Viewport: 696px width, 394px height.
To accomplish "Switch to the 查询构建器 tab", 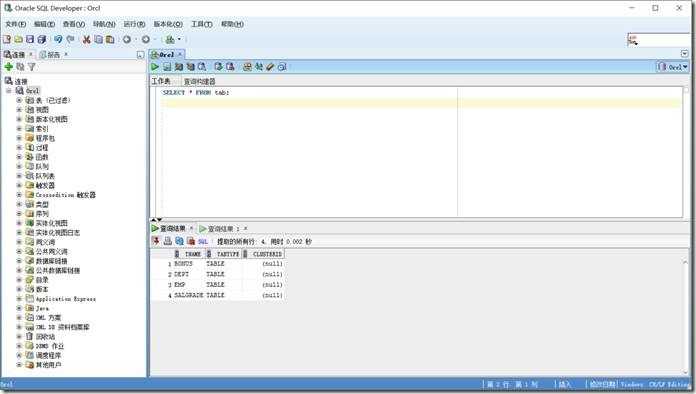I will pos(199,81).
